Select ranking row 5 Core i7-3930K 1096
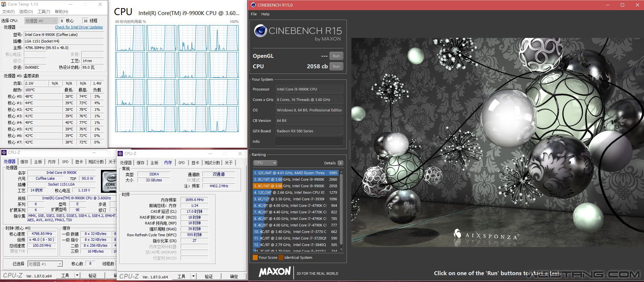Viewport: 644px width, 282px height. [296, 199]
